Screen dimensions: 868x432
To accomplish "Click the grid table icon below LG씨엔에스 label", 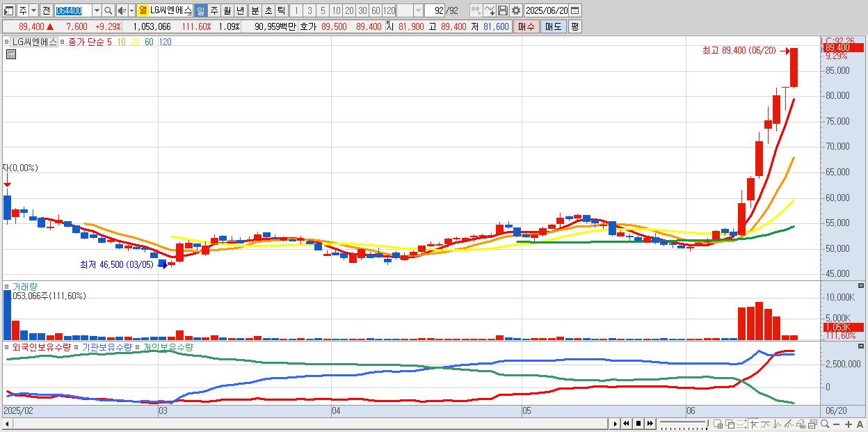I will tap(10, 54).
